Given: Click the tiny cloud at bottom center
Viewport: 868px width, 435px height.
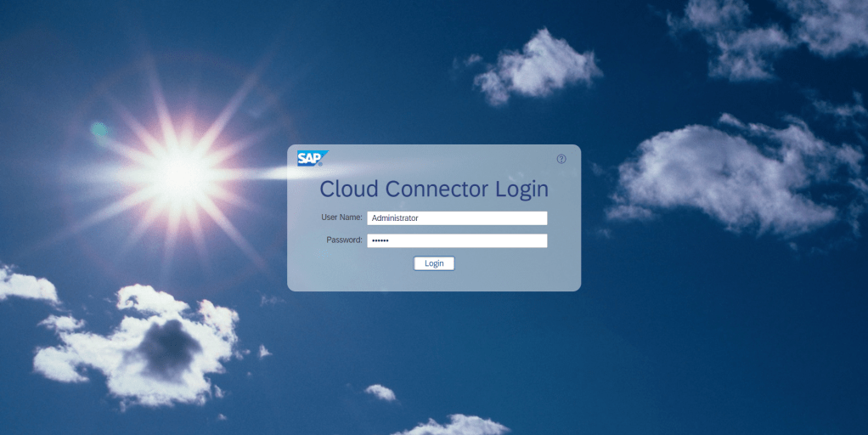Looking at the screenshot, I should tap(380, 392).
